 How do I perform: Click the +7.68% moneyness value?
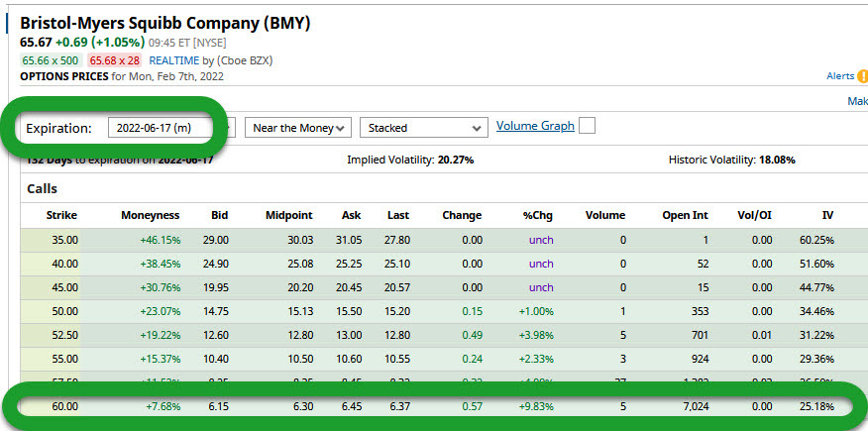(x=163, y=406)
